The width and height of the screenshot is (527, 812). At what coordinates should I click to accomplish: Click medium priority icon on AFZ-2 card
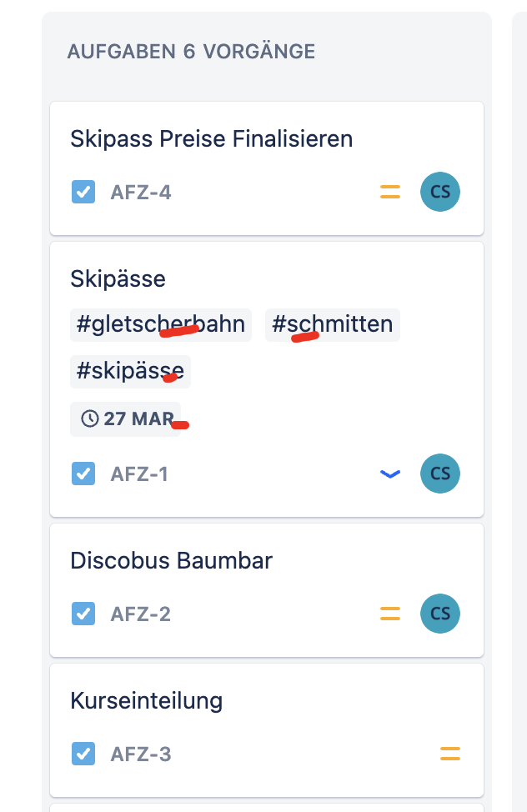pyautogui.click(x=390, y=614)
